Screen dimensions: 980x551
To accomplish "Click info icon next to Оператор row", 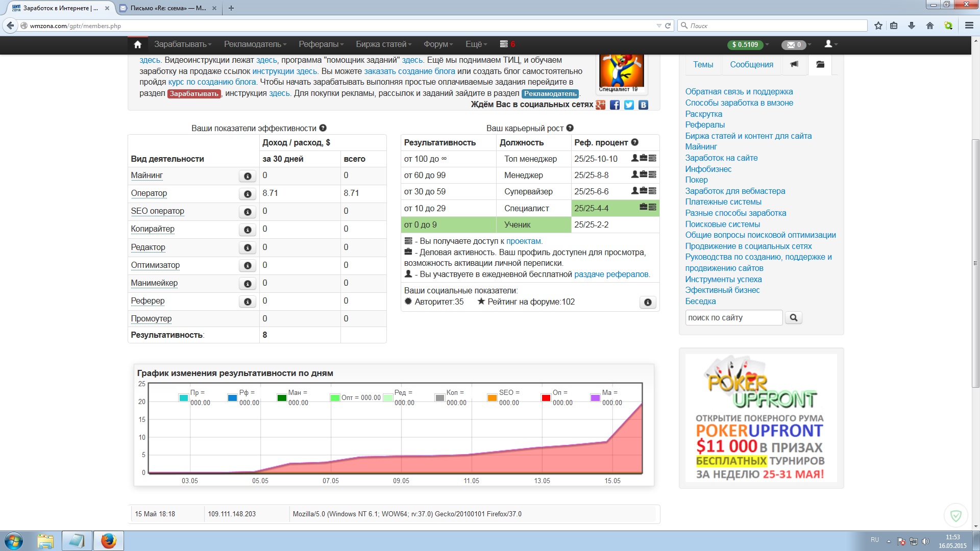I will click(248, 194).
